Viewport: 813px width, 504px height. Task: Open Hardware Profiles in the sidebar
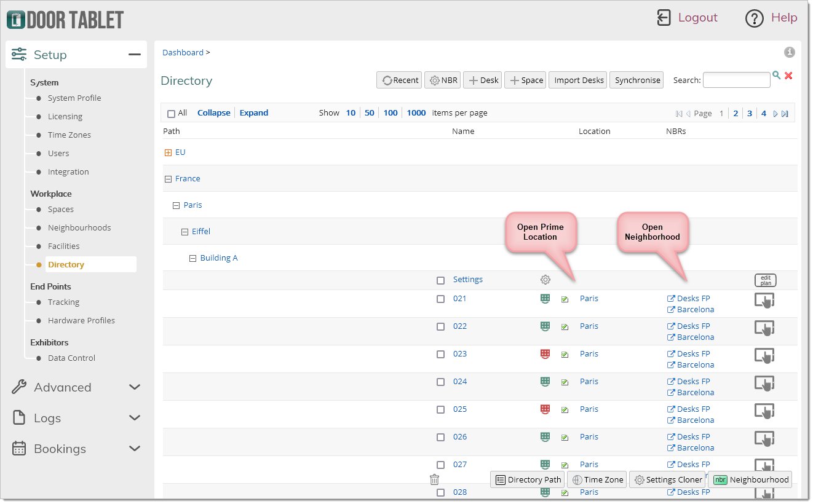coord(81,320)
